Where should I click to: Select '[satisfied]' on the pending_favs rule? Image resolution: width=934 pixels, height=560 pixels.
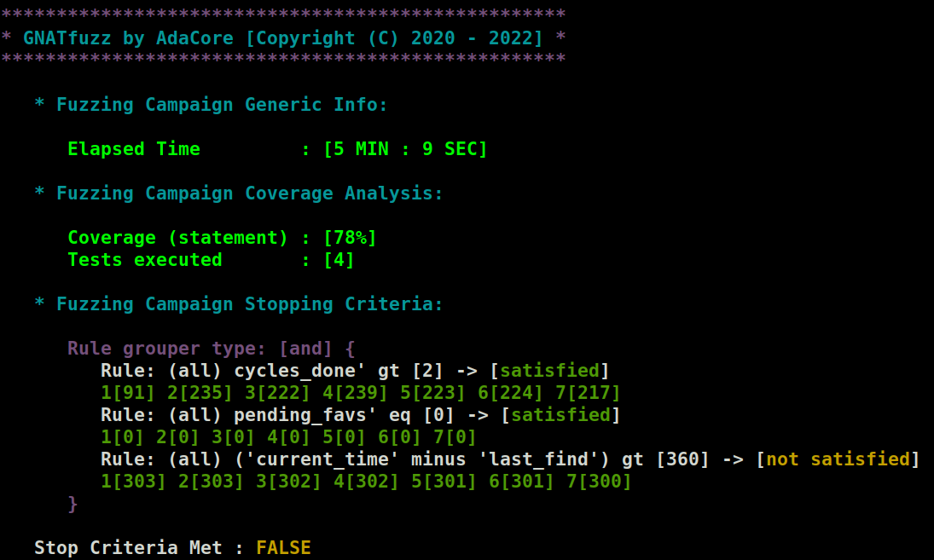point(560,415)
